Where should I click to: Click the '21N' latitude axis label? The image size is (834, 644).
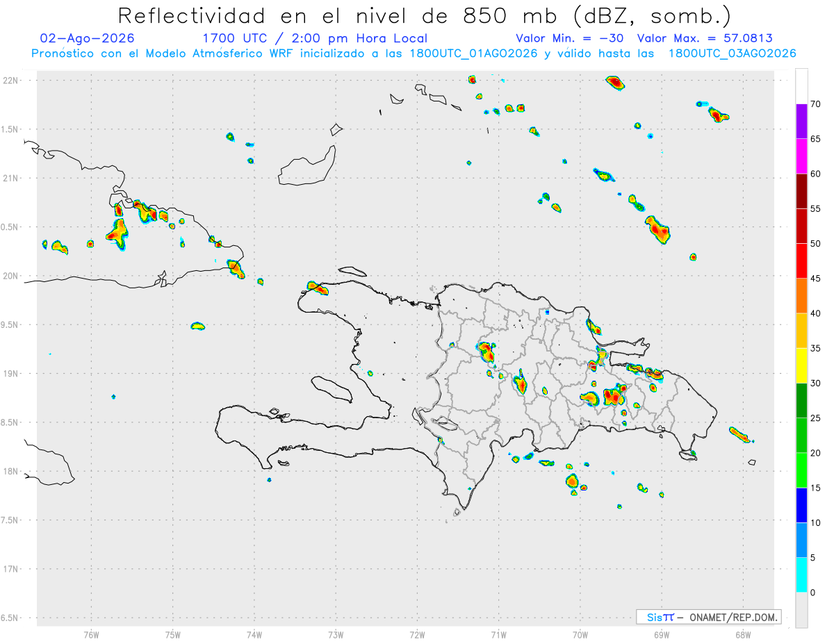click(x=11, y=179)
